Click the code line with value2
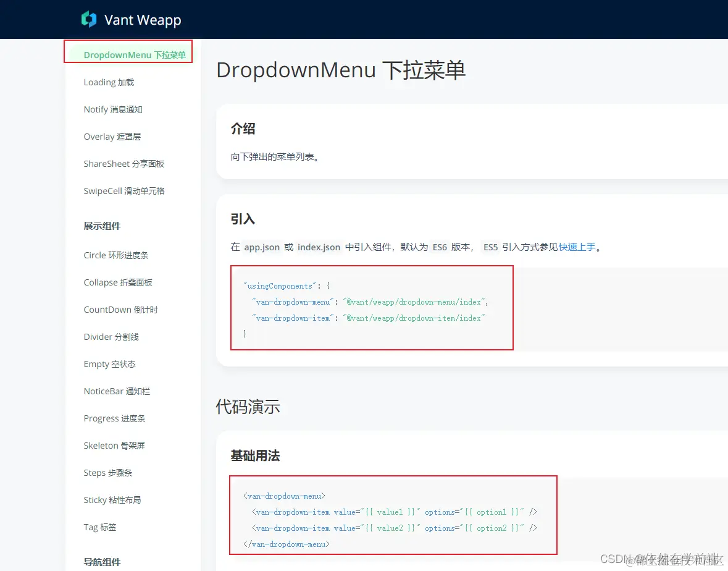728x571 pixels. [394, 528]
